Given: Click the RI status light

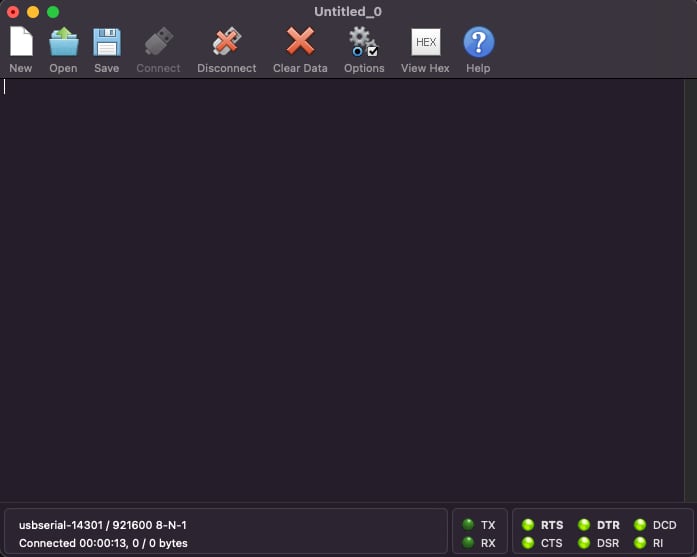Looking at the screenshot, I should point(640,543).
